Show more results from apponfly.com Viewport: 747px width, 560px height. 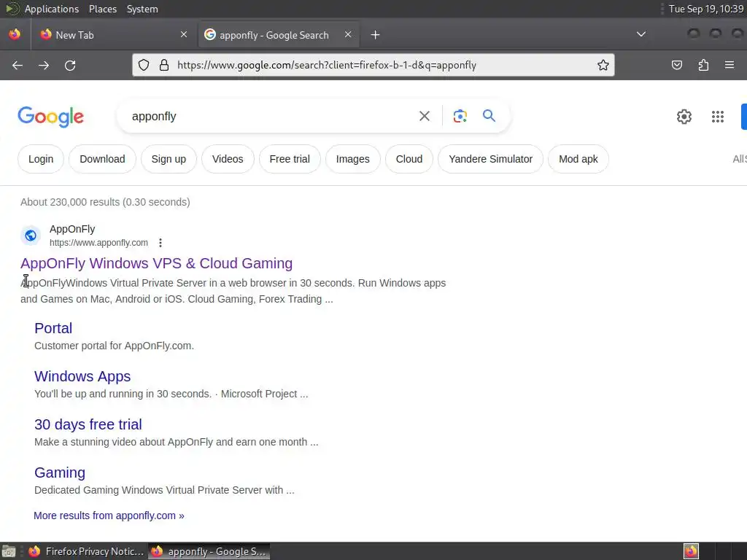click(109, 516)
